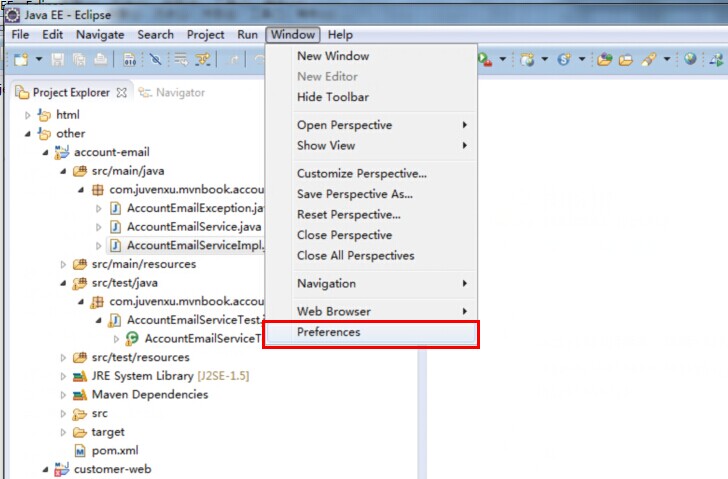Click the toggle word wrap text-lines icon
This screenshot has height=479, width=728.
point(181,59)
